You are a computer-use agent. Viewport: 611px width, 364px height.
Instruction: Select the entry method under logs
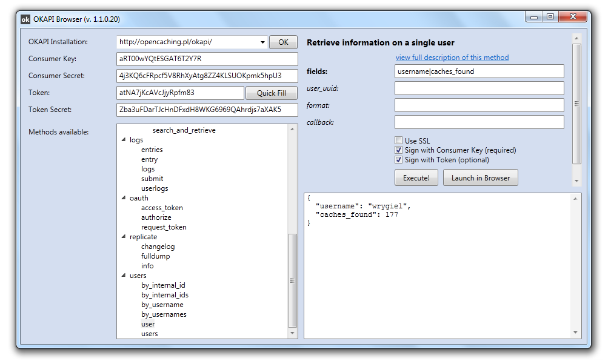(x=149, y=159)
